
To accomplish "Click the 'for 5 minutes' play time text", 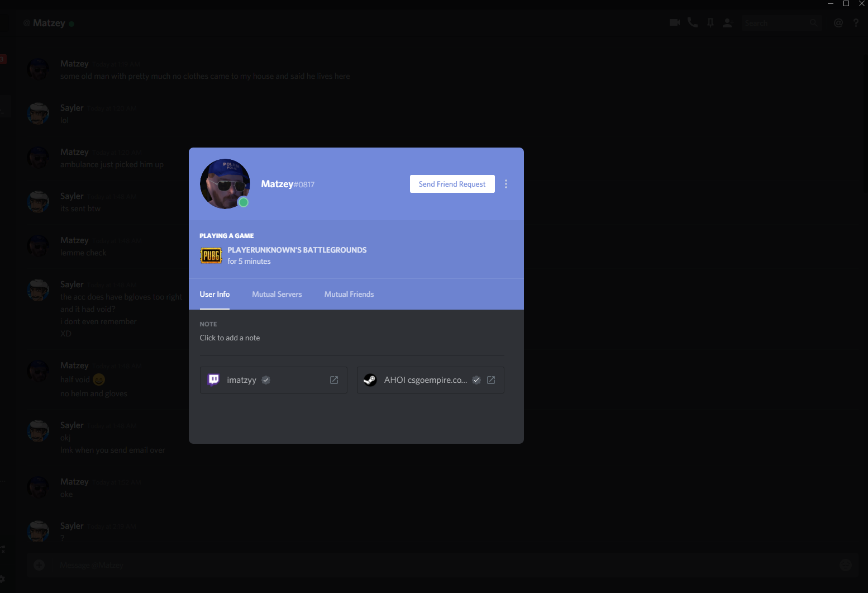I will pyautogui.click(x=249, y=261).
